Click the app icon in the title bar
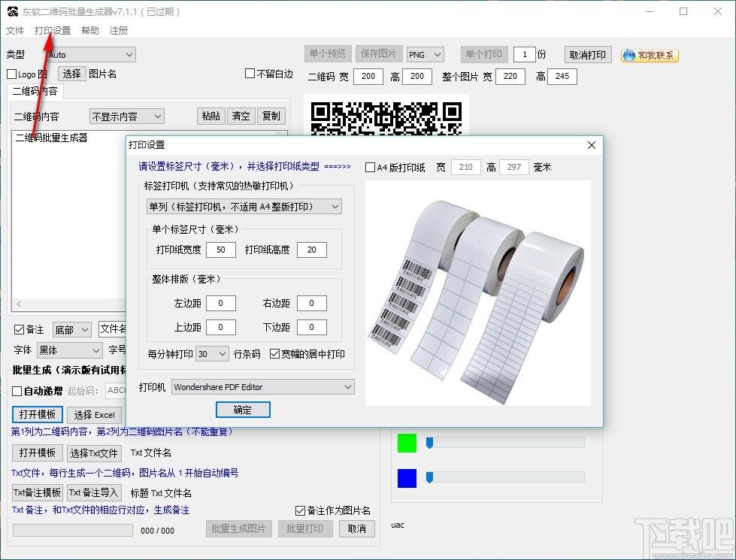This screenshot has height=560, width=736. [x=13, y=11]
